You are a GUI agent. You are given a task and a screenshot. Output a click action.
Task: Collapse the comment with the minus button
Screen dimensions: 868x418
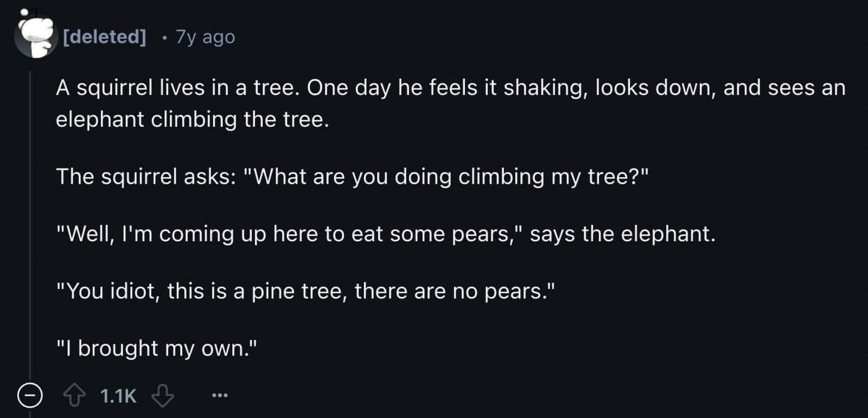31,395
